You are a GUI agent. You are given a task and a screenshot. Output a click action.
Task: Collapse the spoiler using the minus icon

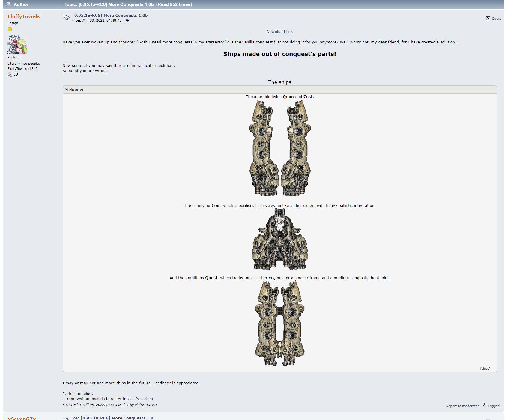(67, 89)
